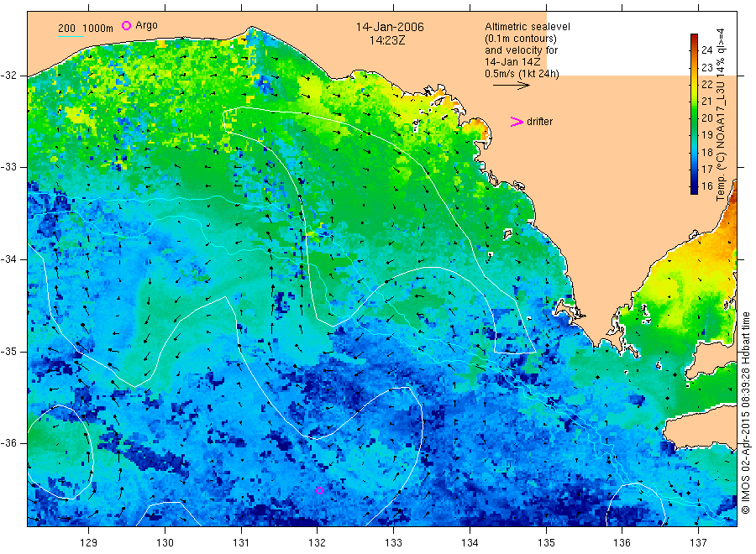Click the IMOS copyright timestamp text
756x554 pixels.
[745, 413]
